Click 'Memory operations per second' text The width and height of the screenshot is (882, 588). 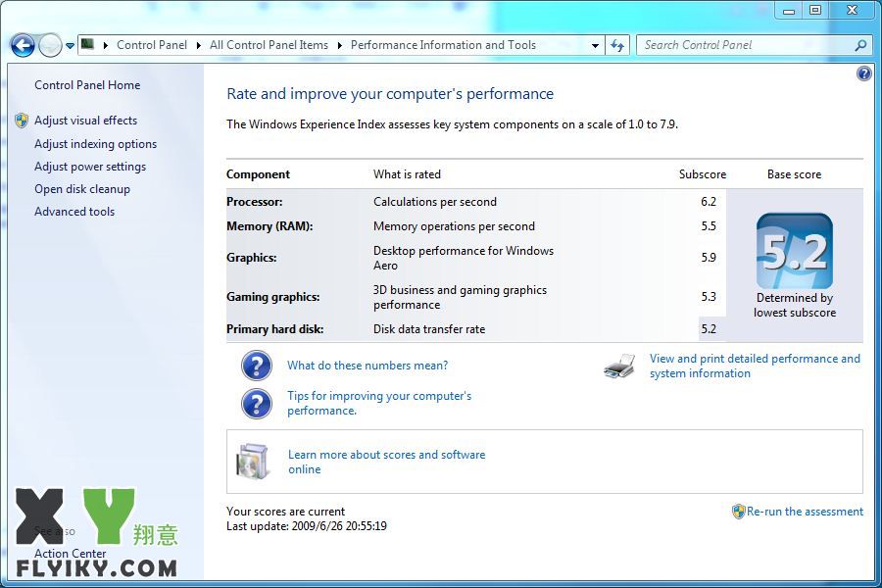[x=454, y=226]
